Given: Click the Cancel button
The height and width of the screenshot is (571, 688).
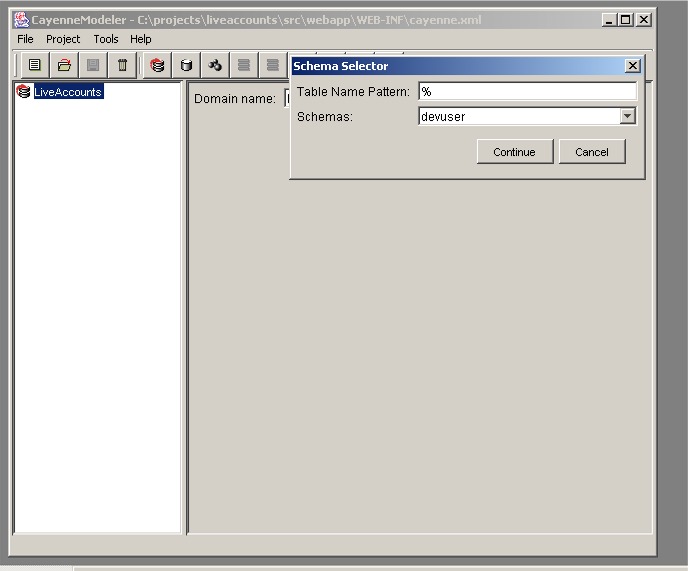Looking at the screenshot, I should 592,152.
